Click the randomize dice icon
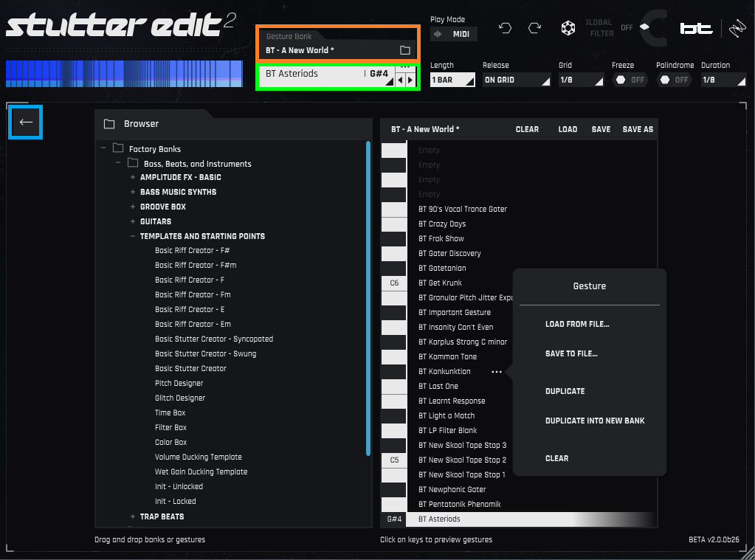755x560 pixels. (x=568, y=28)
